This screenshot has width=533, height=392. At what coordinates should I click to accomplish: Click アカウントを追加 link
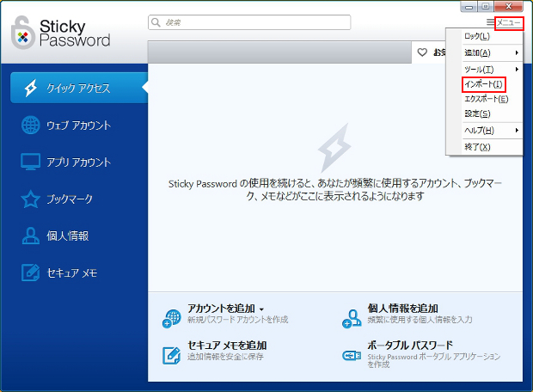(x=221, y=309)
